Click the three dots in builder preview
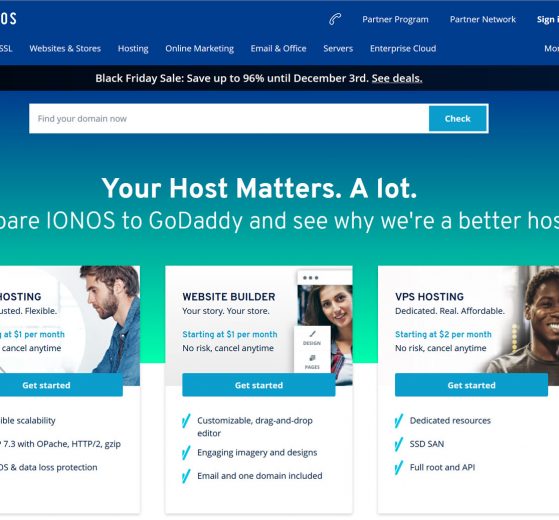 pyautogui.click(x=311, y=278)
